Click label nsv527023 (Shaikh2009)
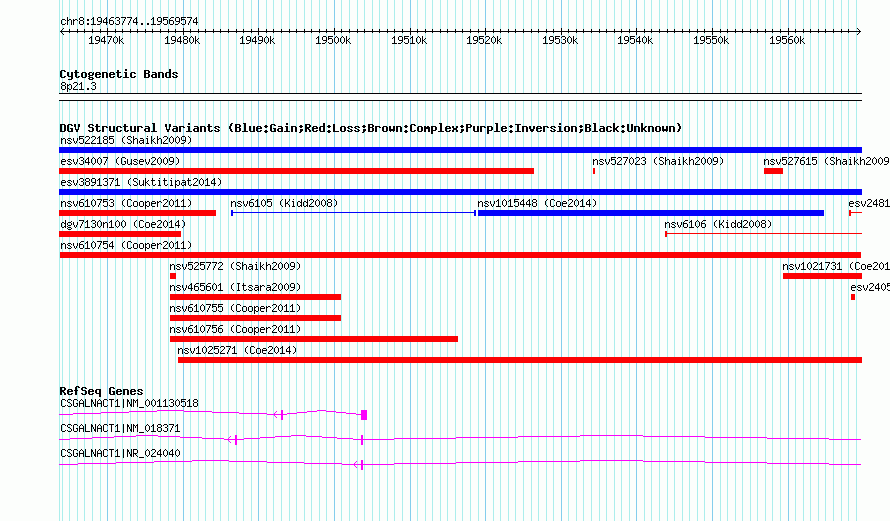The width and height of the screenshot is (890, 521). (x=658, y=161)
